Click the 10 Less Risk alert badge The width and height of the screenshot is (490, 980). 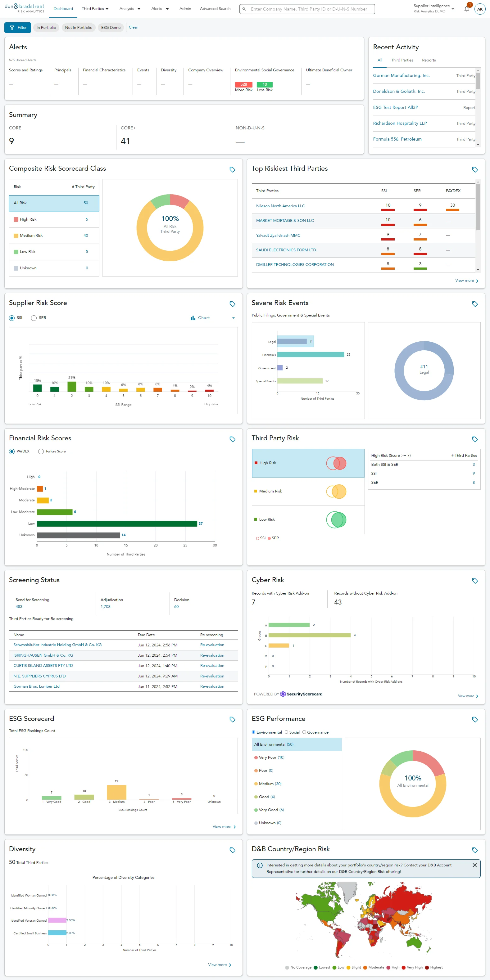265,84
